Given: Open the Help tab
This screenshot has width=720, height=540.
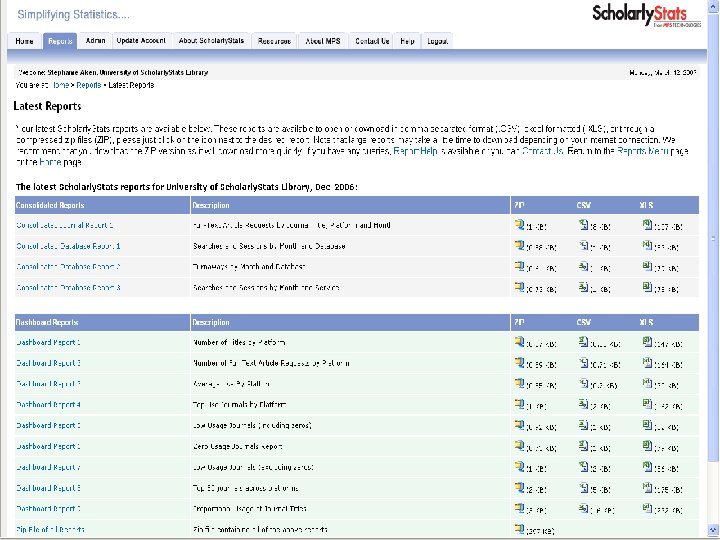Looking at the screenshot, I should point(407,41).
